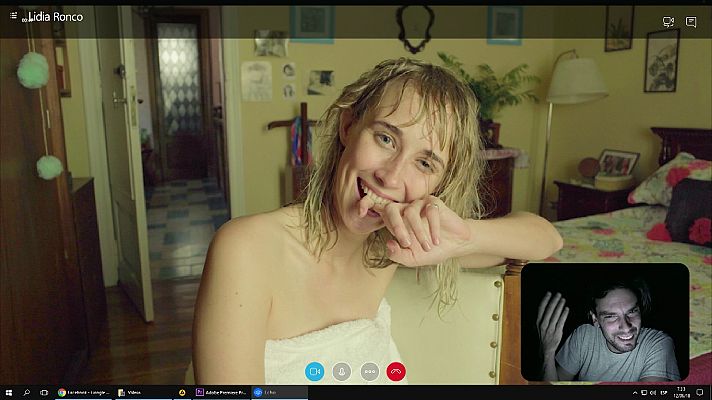
Task: Toggle the video camera button
Action: [314, 371]
